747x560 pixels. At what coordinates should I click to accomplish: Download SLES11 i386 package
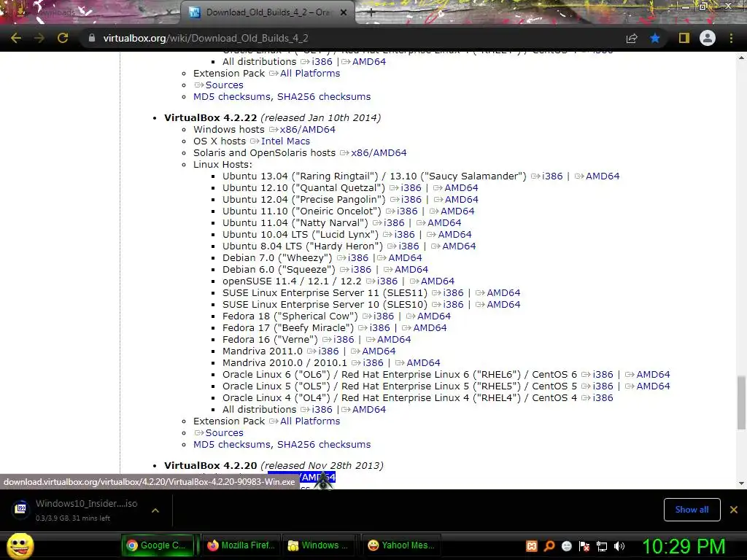[453, 293]
